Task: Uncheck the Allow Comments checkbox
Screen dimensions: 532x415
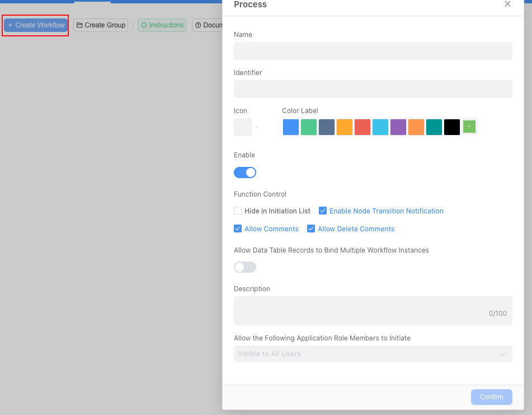Action: pyautogui.click(x=238, y=229)
